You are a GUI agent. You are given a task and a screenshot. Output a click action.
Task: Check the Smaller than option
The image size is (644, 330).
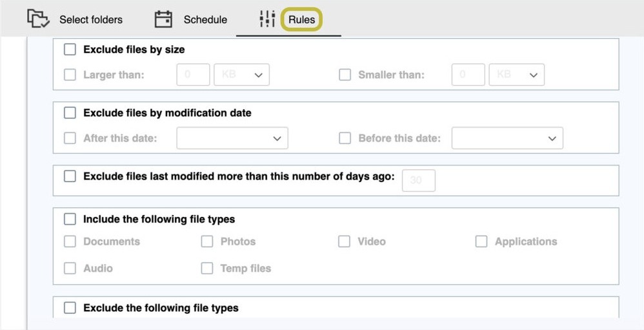[345, 75]
